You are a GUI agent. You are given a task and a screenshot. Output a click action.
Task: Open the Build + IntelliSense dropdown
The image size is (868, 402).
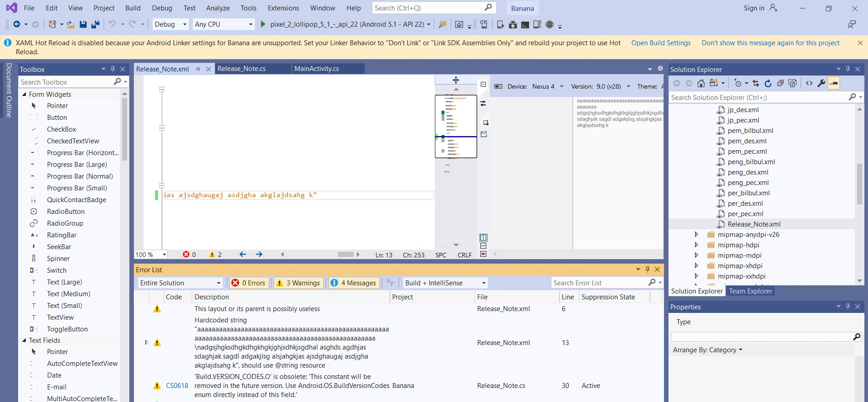445,283
